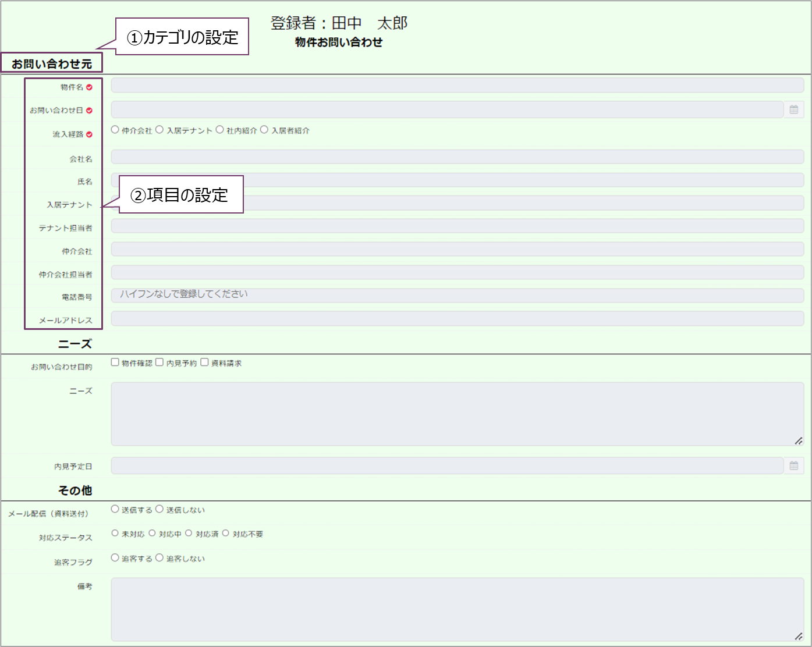Select 送信する for mail delivery
The width and height of the screenshot is (812, 647).
(115, 509)
